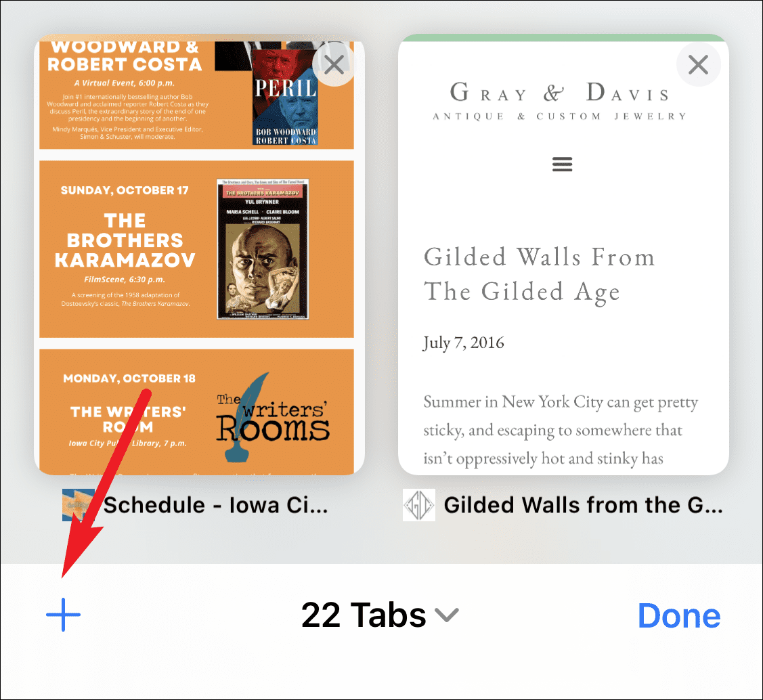Open the Gray & Davis logo header

[560, 101]
